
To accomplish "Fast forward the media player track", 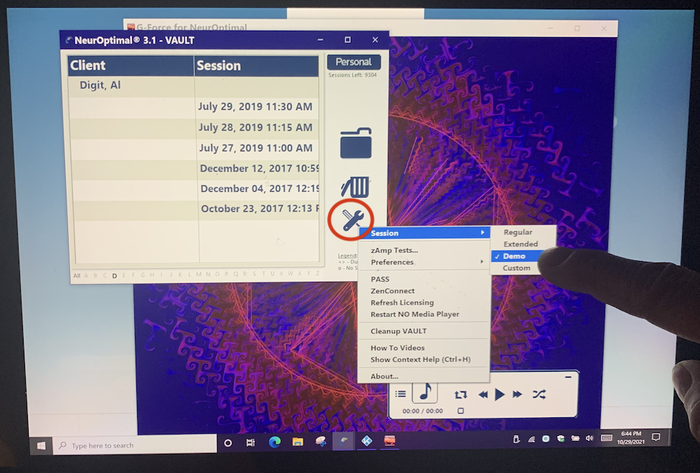I will click(517, 394).
